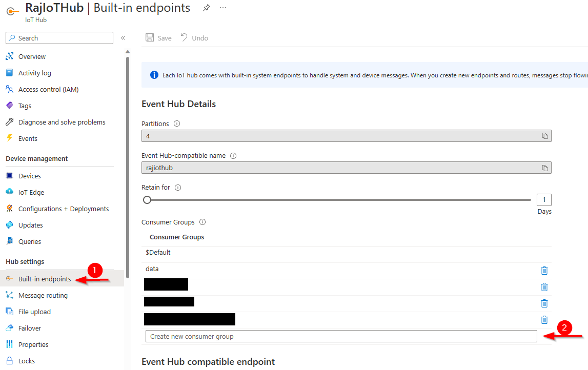Click the Retain for days number box
588x370 pixels.
[x=544, y=200]
